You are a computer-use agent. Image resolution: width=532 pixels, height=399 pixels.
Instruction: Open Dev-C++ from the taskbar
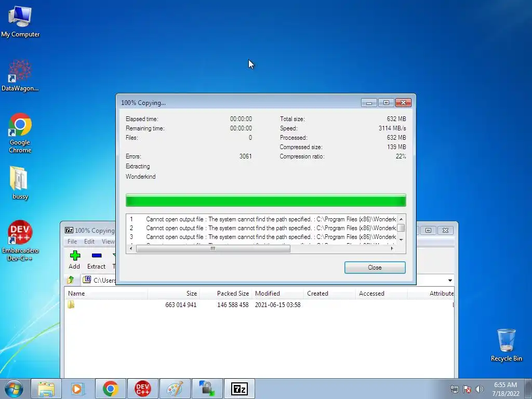click(x=142, y=389)
